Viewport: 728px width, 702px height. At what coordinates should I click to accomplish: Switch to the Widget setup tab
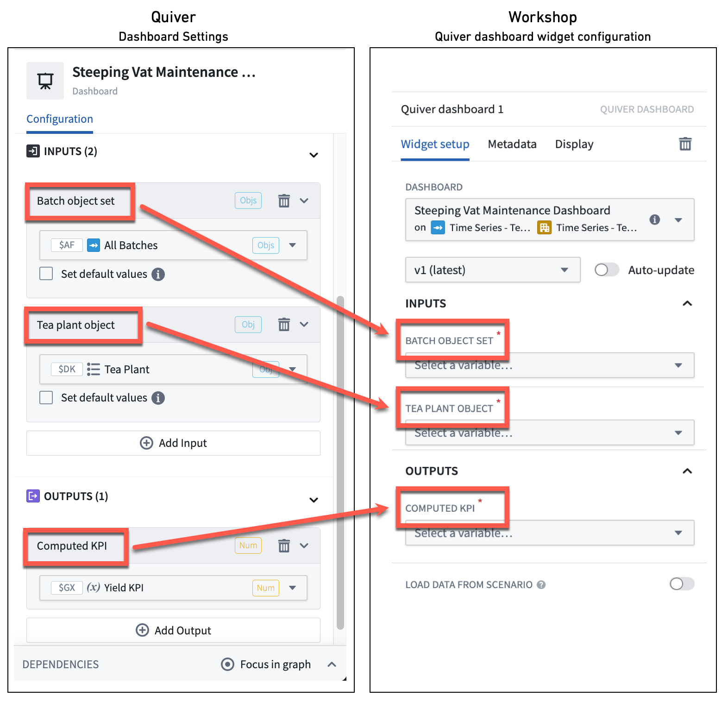435,144
